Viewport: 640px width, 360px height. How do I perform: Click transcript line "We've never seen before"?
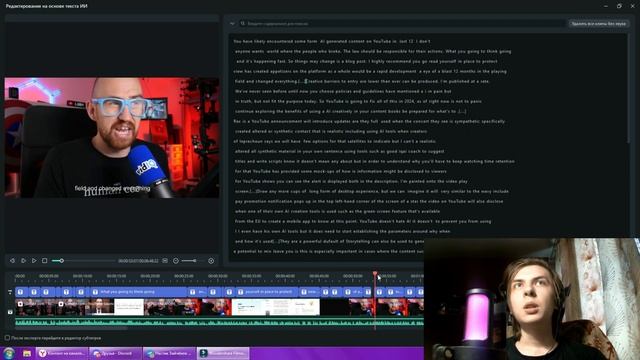[x=343, y=91]
